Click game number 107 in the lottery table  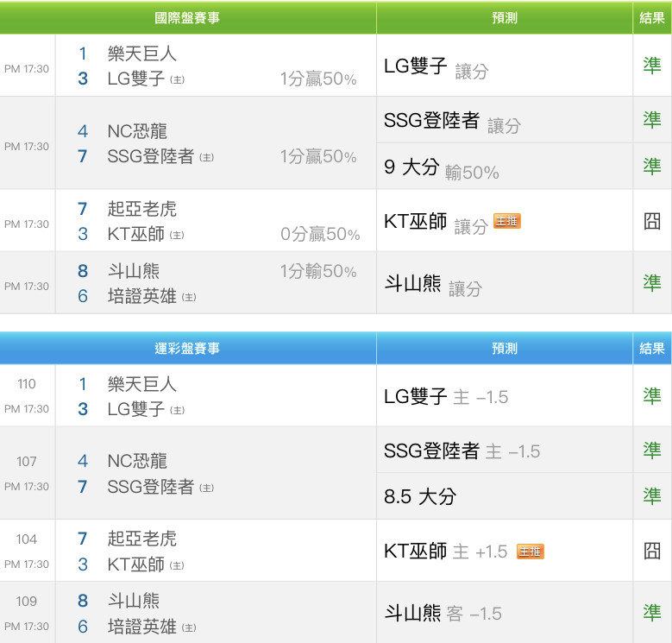27,461
